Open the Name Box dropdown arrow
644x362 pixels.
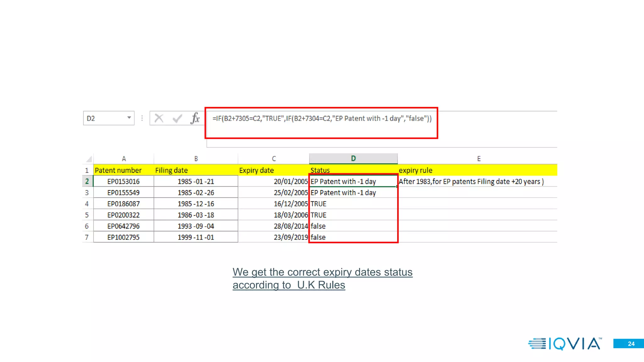click(x=129, y=118)
